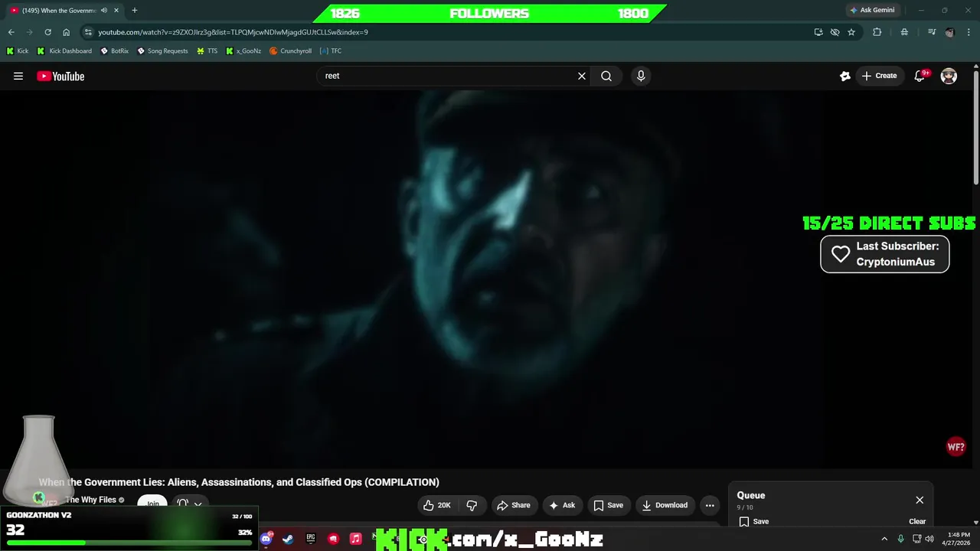
Task: Open the more actions three-dot menu
Action: click(710, 505)
